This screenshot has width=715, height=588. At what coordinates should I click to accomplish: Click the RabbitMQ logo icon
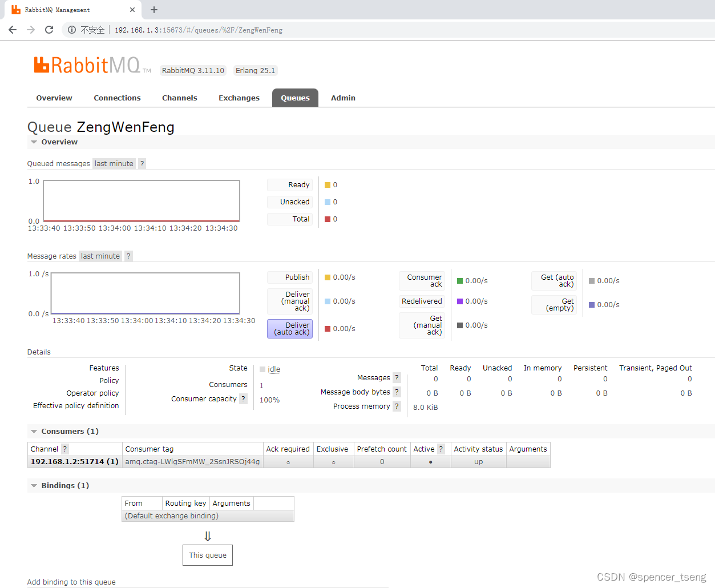coord(41,65)
